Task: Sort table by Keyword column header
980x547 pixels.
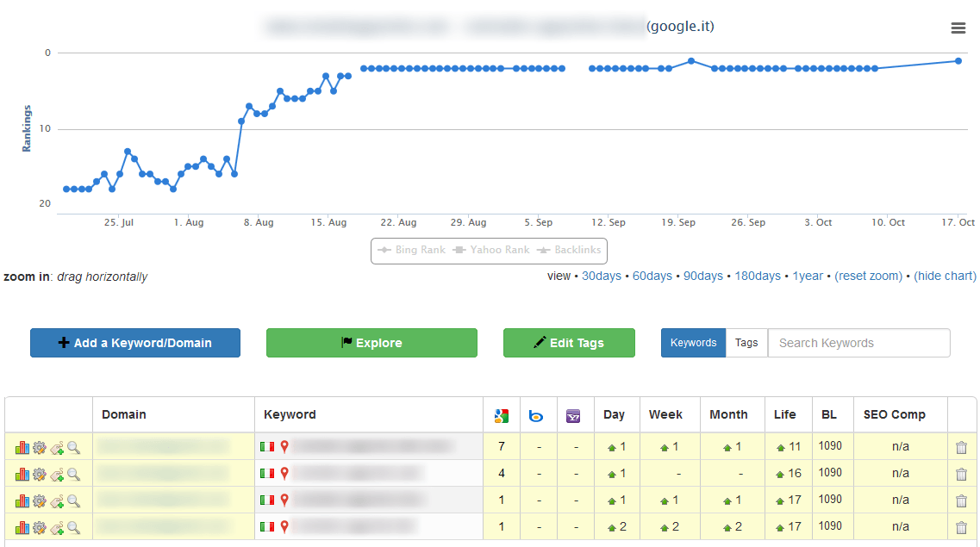Action: (290, 414)
